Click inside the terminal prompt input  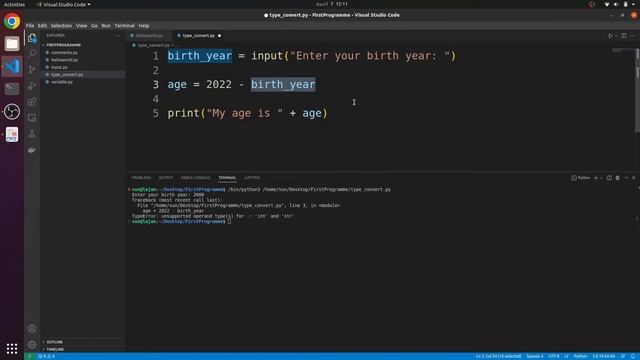(x=229, y=221)
